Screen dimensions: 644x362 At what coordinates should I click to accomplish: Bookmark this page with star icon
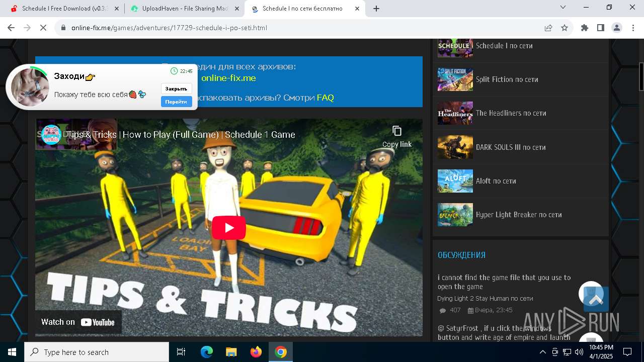(x=565, y=28)
